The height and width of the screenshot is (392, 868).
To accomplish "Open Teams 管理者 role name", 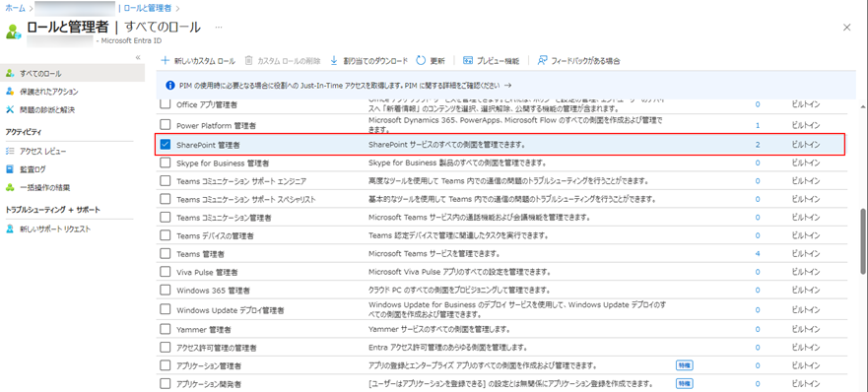I will 200,253.
